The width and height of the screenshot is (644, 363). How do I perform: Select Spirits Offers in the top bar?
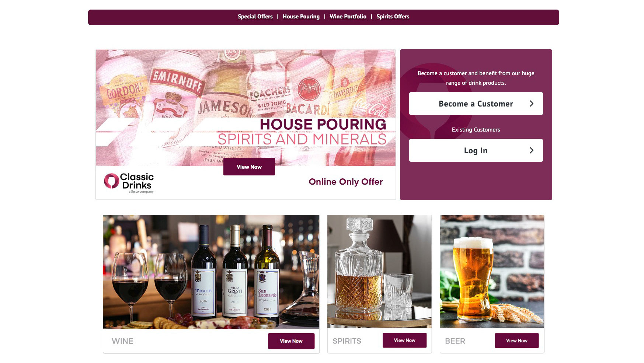[x=393, y=17]
